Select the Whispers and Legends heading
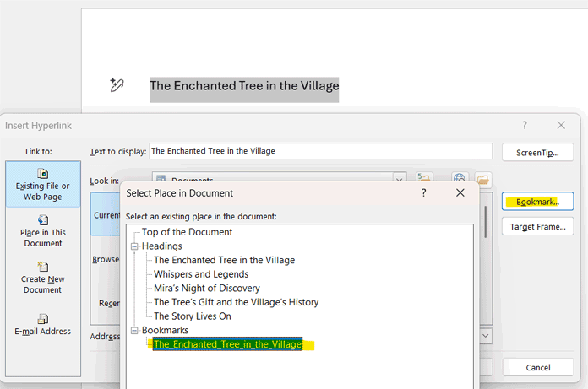The image size is (588, 389). tap(201, 274)
